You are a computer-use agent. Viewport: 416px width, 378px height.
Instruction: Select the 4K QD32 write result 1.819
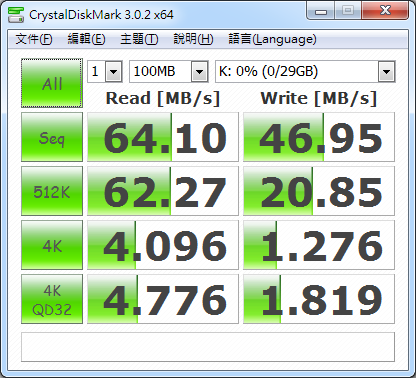pos(319,299)
